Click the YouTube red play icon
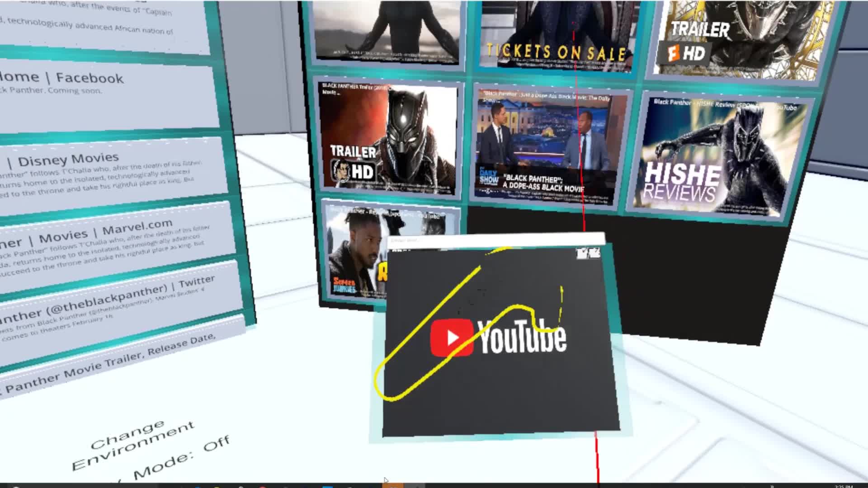The height and width of the screenshot is (488, 868). click(451, 338)
